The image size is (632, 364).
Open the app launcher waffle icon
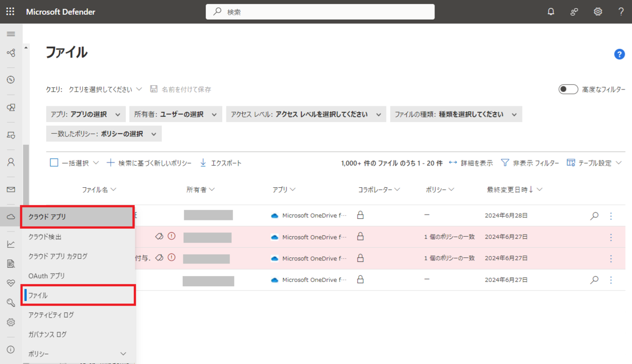point(11,12)
